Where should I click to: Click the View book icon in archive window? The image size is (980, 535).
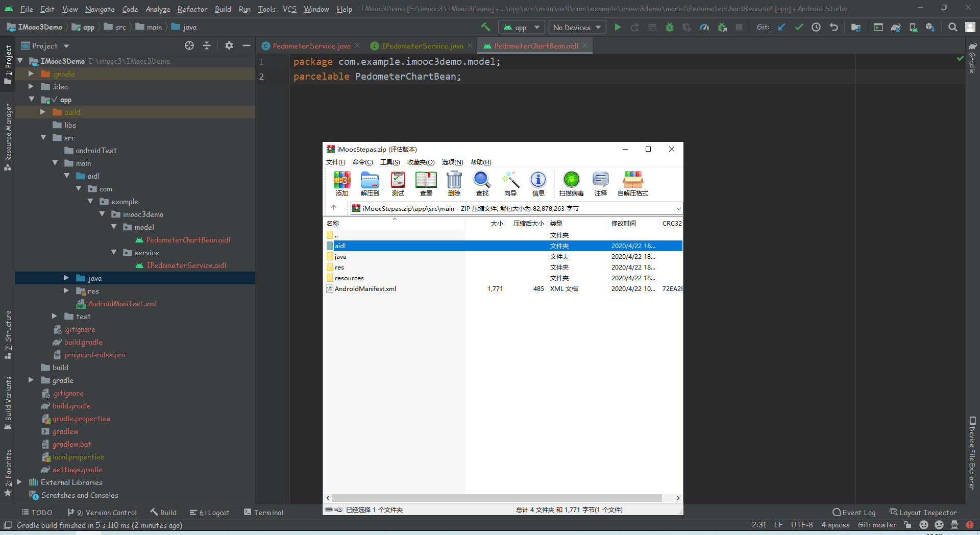click(426, 184)
